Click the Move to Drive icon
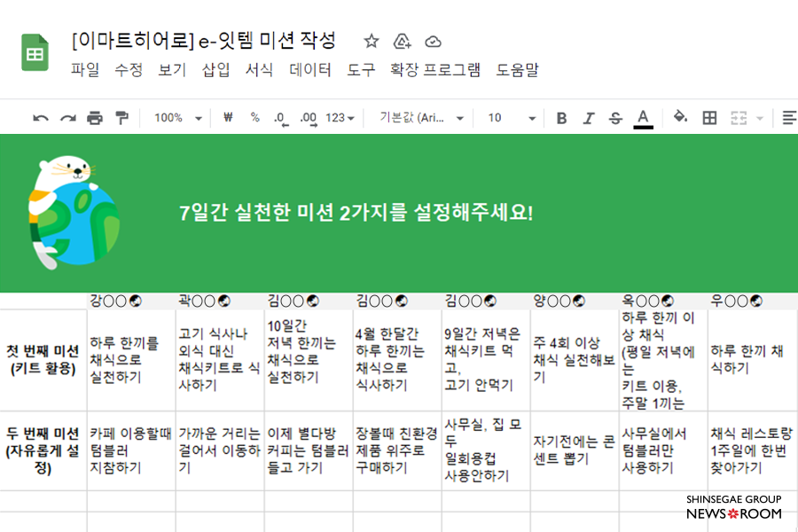 402,42
